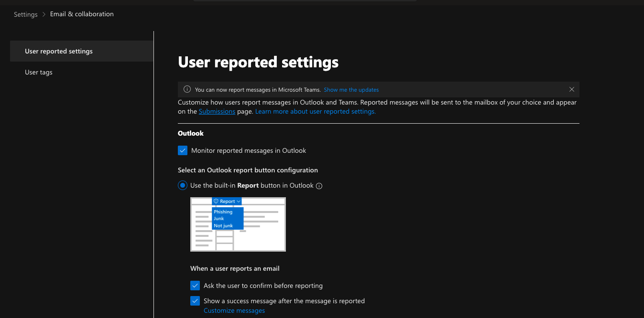644x318 pixels.
Task: Open the Show me the updates link
Action: [x=351, y=90]
